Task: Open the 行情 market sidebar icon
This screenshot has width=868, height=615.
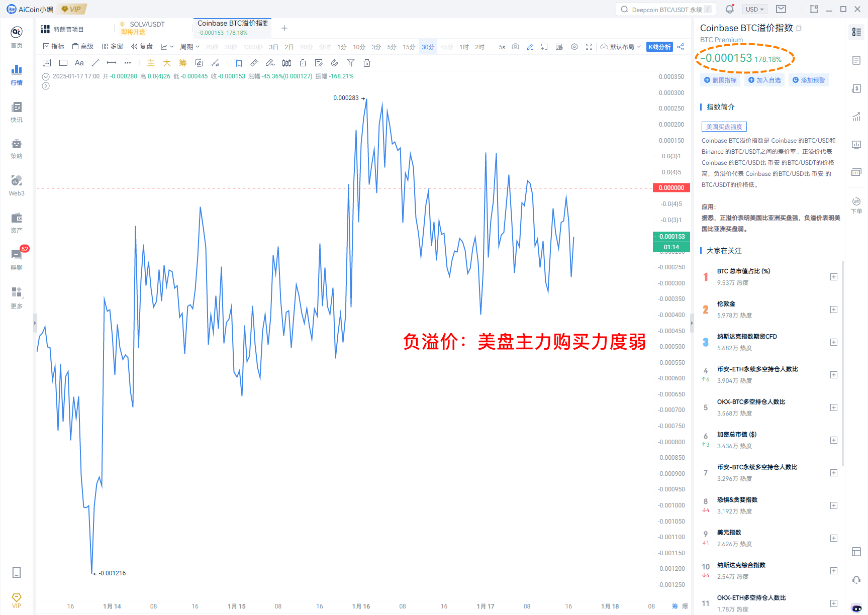Action: [x=17, y=74]
